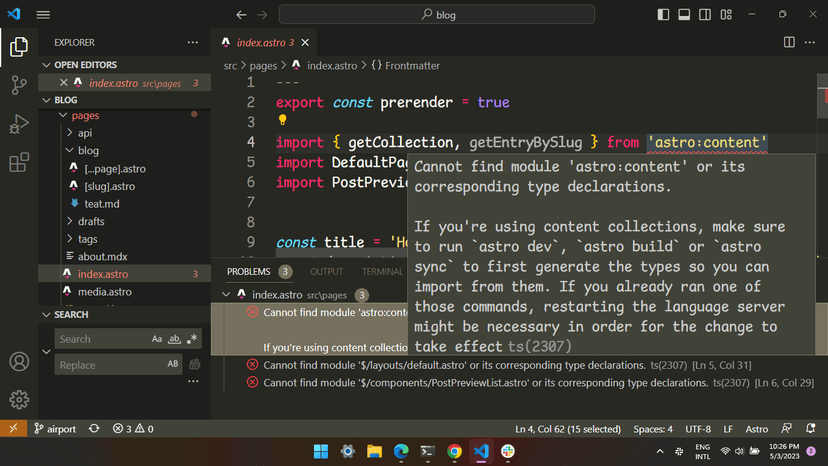Open media.astro in the file explorer
Image resolution: width=828 pixels, height=466 pixels.
[x=105, y=292]
